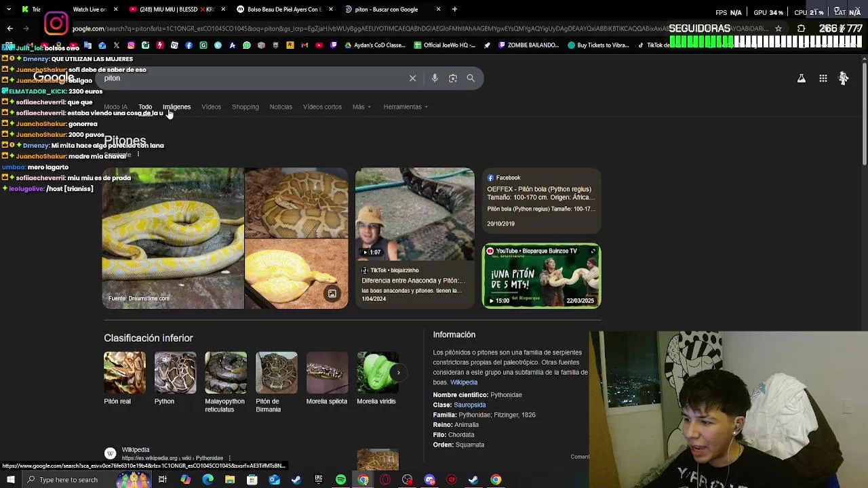The image size is (868, 488).
Task: Open Spotify from the taskbar
Action: (x=340, y=480)
